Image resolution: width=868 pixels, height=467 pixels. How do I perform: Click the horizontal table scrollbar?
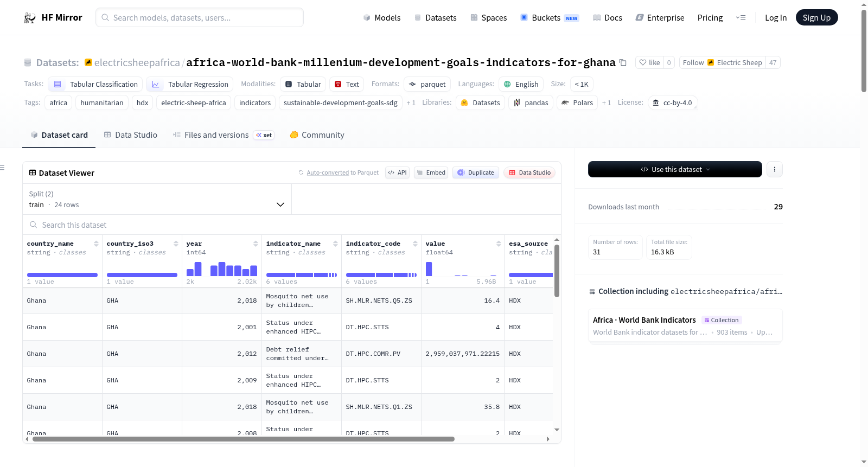(x=244, y=439)
